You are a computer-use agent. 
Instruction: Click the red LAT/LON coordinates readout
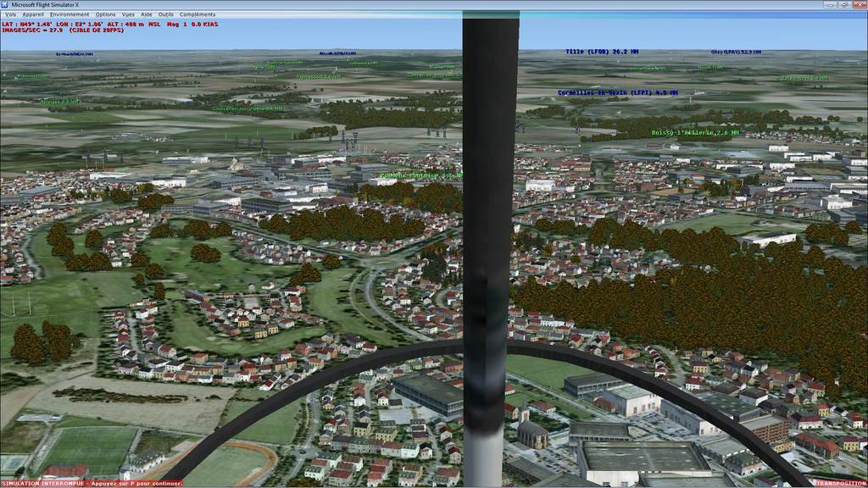[x=109, y=25]
